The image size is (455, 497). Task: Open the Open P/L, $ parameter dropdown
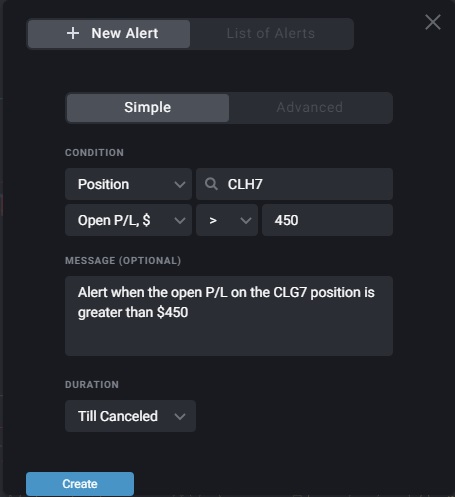click(x=128, y=220)
